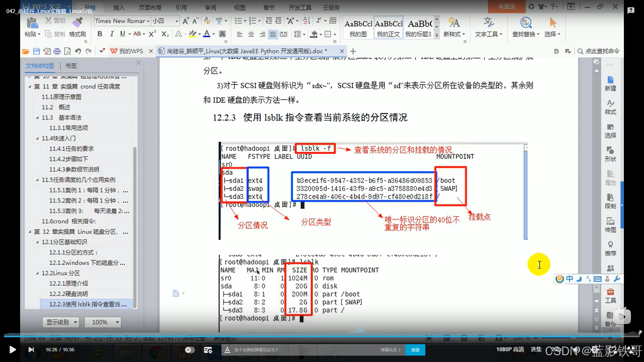Click the New Style icon
This screenshot has width=644, height=362.
(454, 23)
